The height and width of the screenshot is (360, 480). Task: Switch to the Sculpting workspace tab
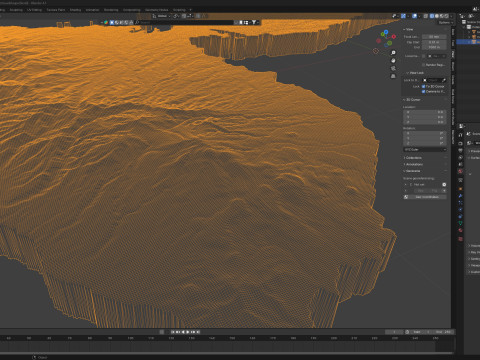point(16,10)
